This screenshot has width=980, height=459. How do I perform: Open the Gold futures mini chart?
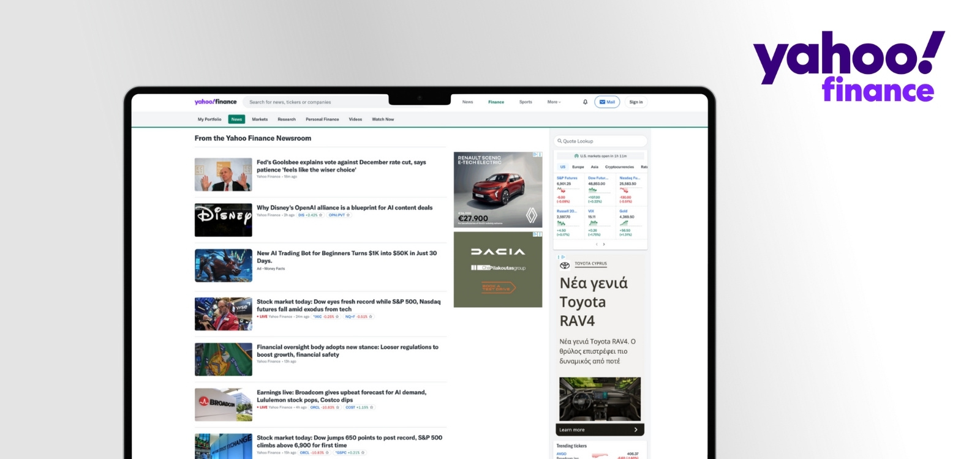pos(624,223)
